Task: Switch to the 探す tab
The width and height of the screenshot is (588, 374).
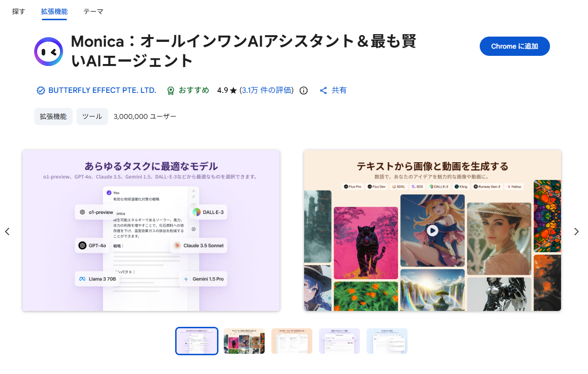Action: pyautogui.click(x=19, y=12)
